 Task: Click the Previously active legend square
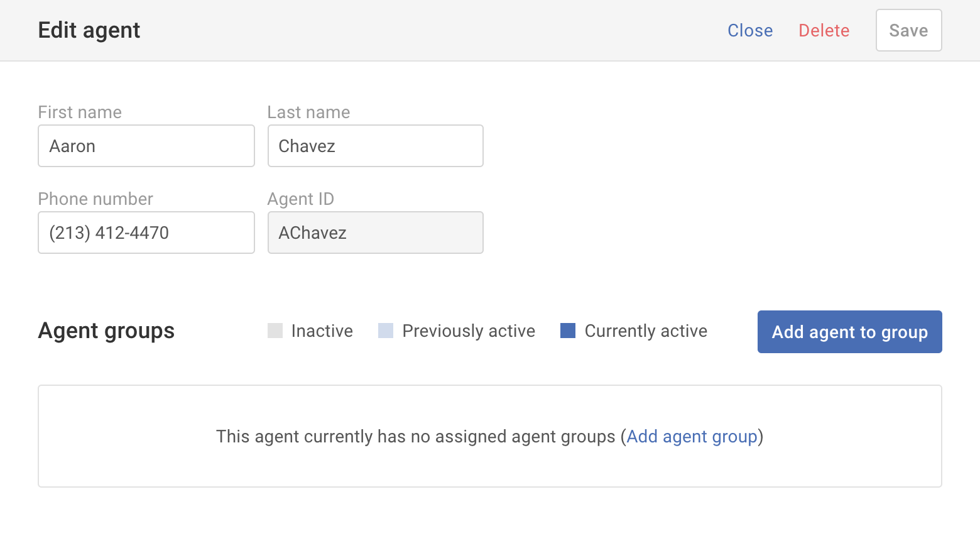(384, 331)
